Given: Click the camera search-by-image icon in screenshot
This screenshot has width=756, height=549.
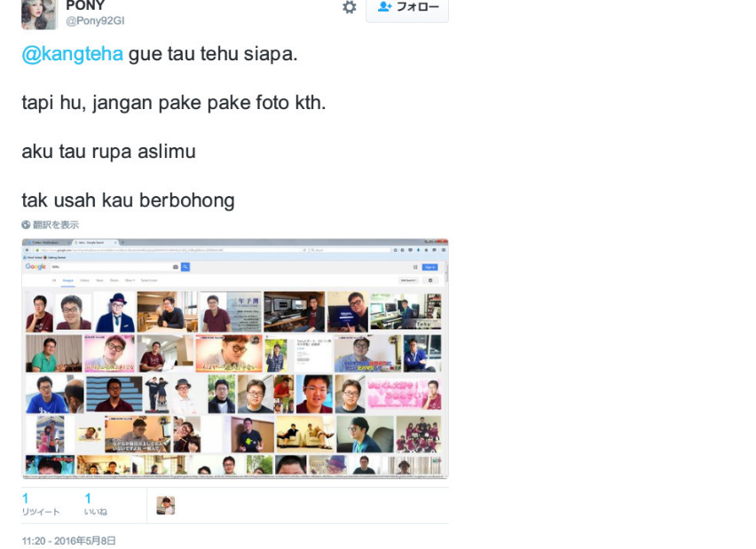Looking at the screenshot, I should [x=176, y=267].
